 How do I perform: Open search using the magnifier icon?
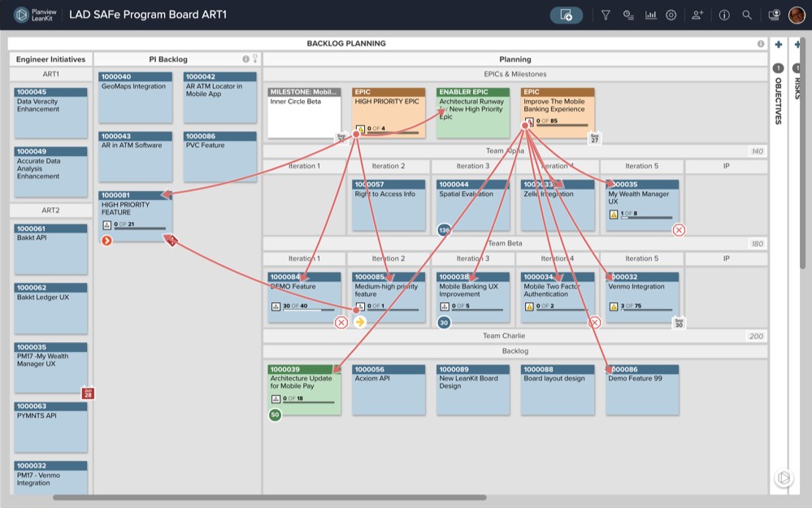click(x=746, y=14)
